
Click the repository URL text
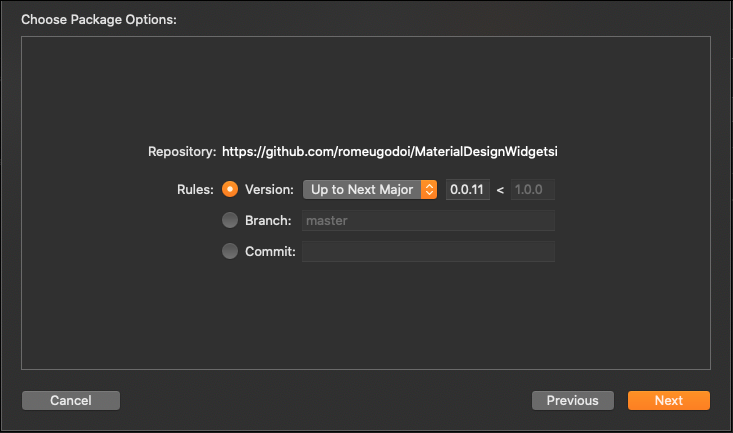tap(389, 152)
